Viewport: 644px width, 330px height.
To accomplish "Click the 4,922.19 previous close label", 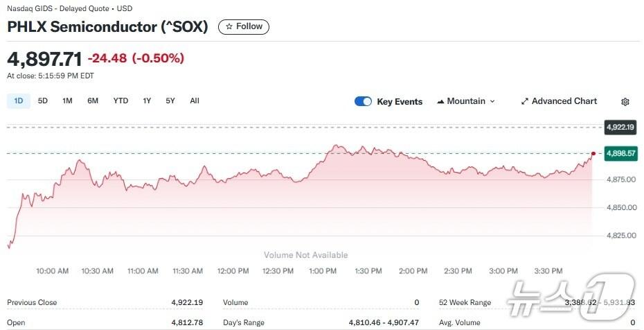I will [x=620, y=127].
